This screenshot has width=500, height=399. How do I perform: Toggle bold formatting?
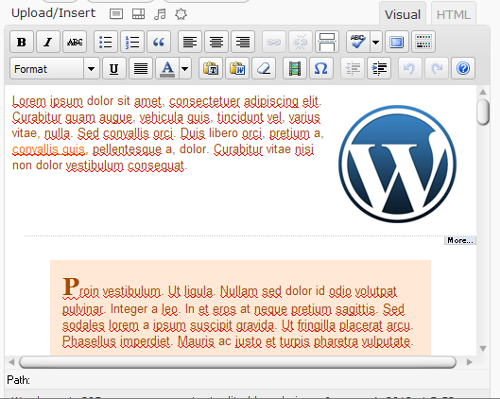(x=22, y=42)
